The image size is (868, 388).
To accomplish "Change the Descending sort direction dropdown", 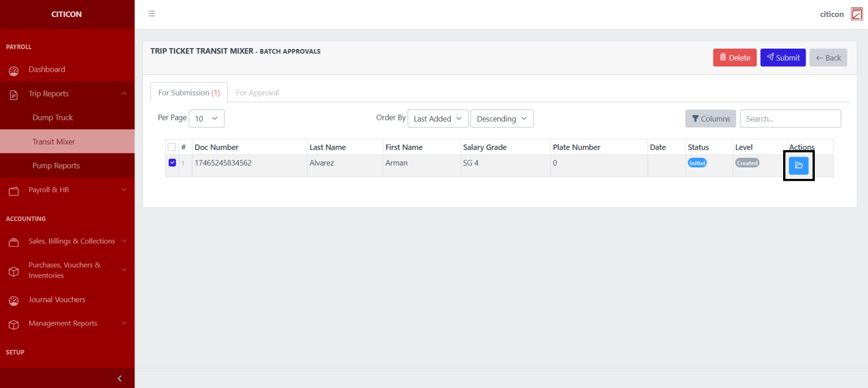I will (x=501, y=118).
